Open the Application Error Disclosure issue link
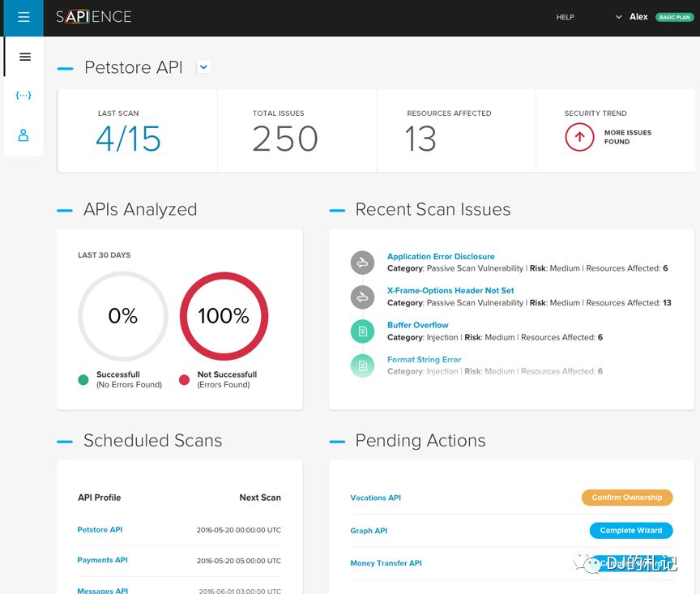Screen dimensions: 700x594 [x=441, y=256]
